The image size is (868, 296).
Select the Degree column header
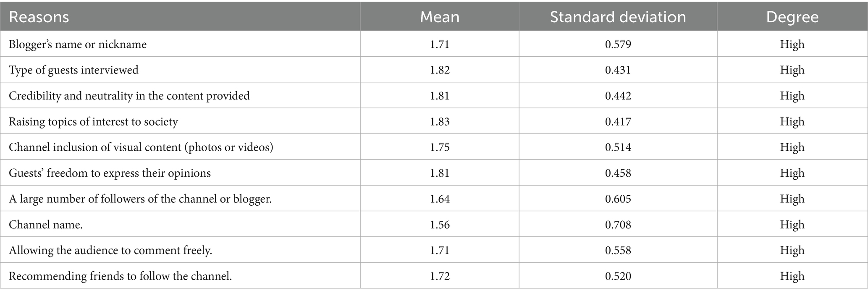point(792,17)
